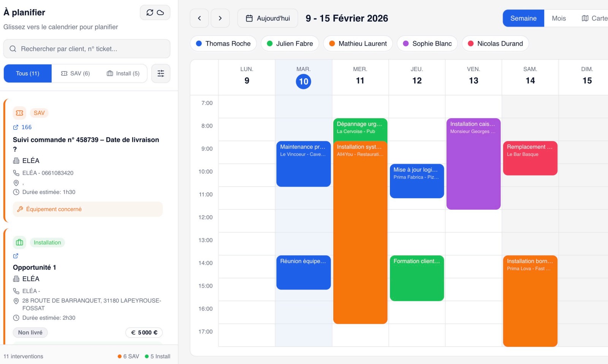
Task: Click the phone icon next to ELÉA - 0661083420
Action: [x=16, y=173]
